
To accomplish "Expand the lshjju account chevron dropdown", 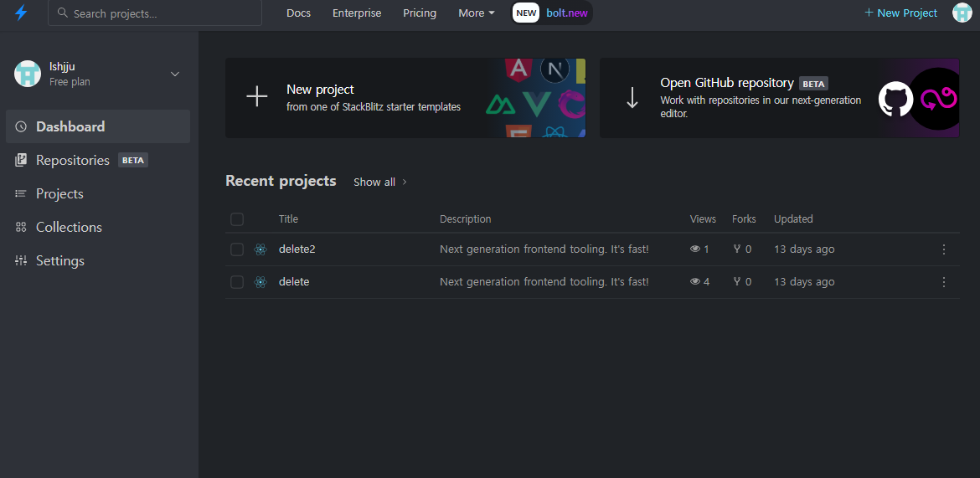I will click(x=175, y=75).
